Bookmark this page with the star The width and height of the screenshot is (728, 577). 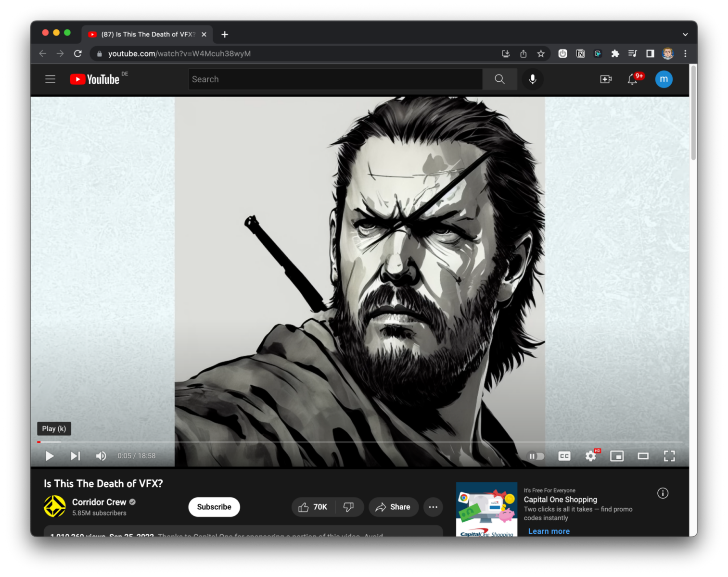(541, 53)
